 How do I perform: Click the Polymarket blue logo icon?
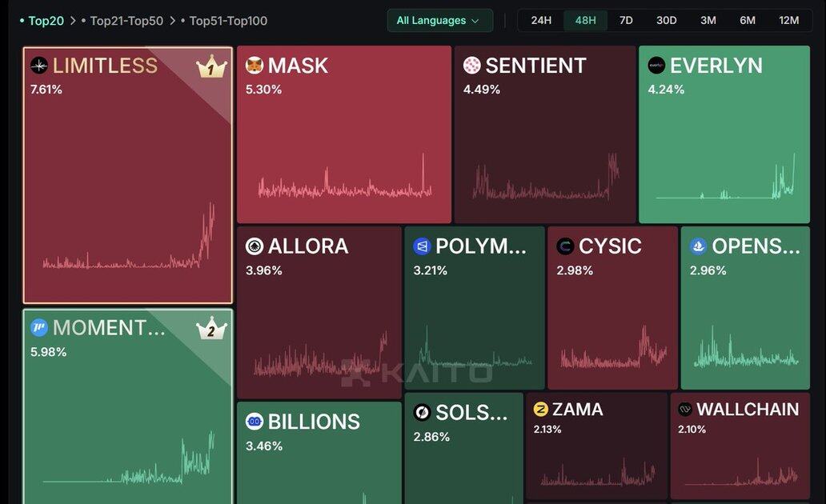(x=422, y=246)
